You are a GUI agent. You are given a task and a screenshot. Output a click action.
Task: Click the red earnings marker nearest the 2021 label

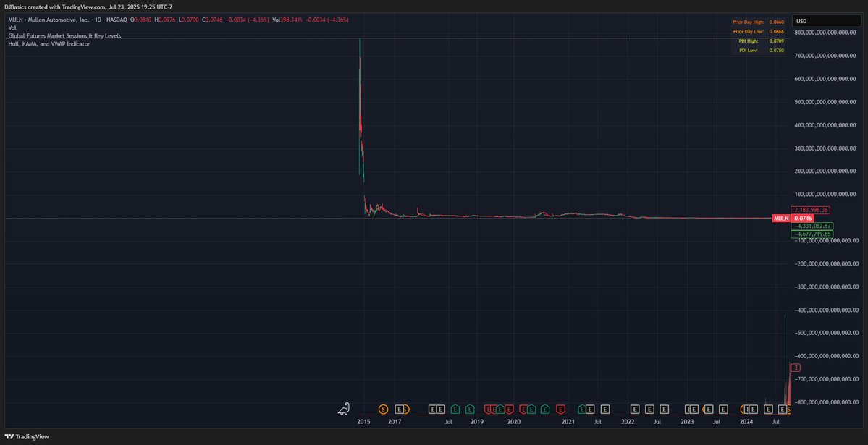tap(560, 409)
